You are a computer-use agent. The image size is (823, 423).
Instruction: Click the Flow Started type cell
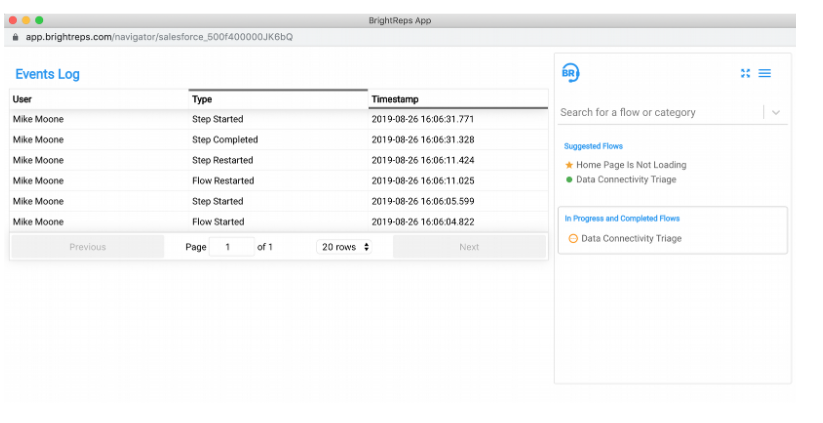point(218,222)
